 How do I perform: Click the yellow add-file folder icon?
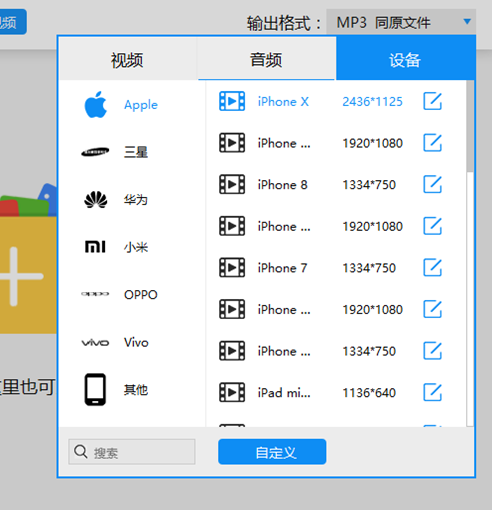coord(28,258)
